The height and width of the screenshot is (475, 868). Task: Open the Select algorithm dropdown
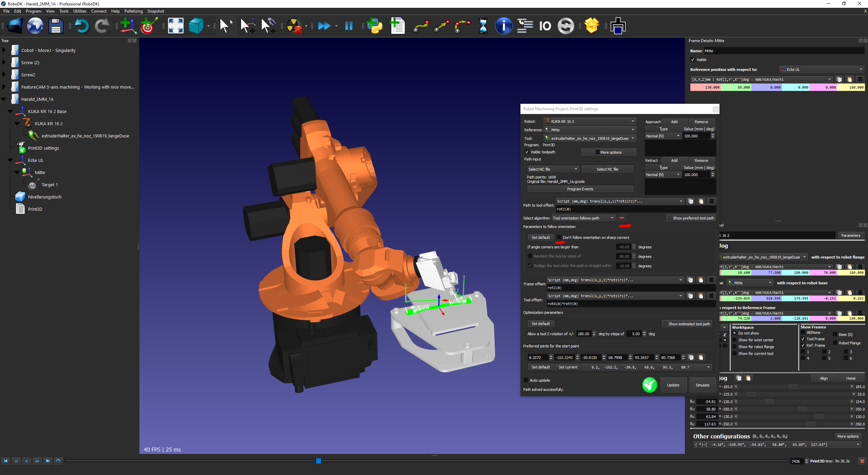(x=583, y=218)
